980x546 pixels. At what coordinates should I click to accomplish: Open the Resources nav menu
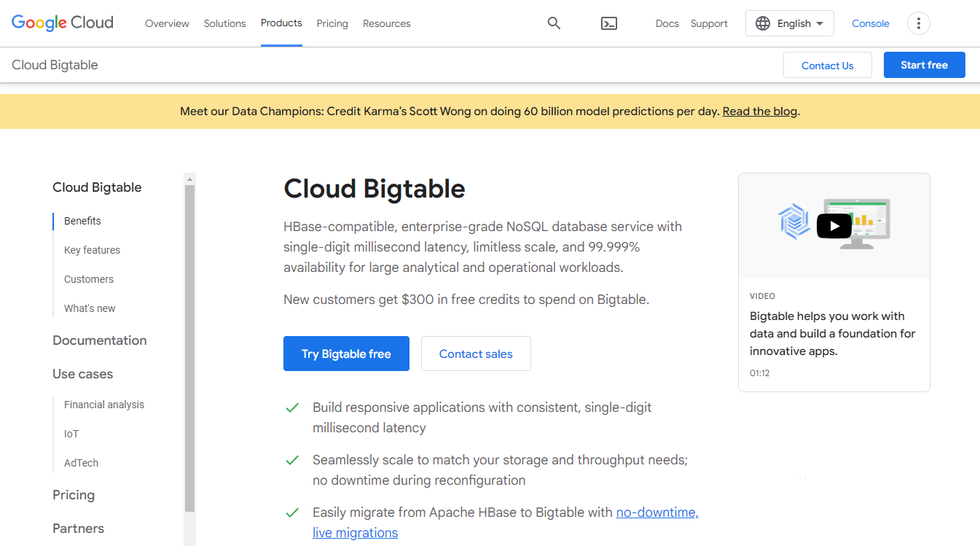(x=387, y=23)
